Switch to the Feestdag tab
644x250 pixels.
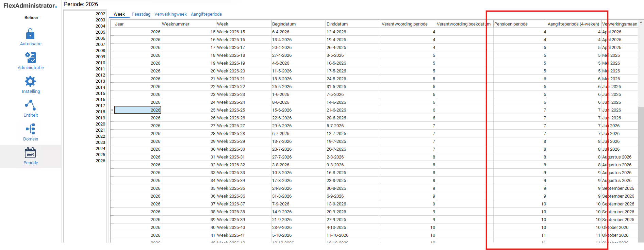[x=141, y=14]
